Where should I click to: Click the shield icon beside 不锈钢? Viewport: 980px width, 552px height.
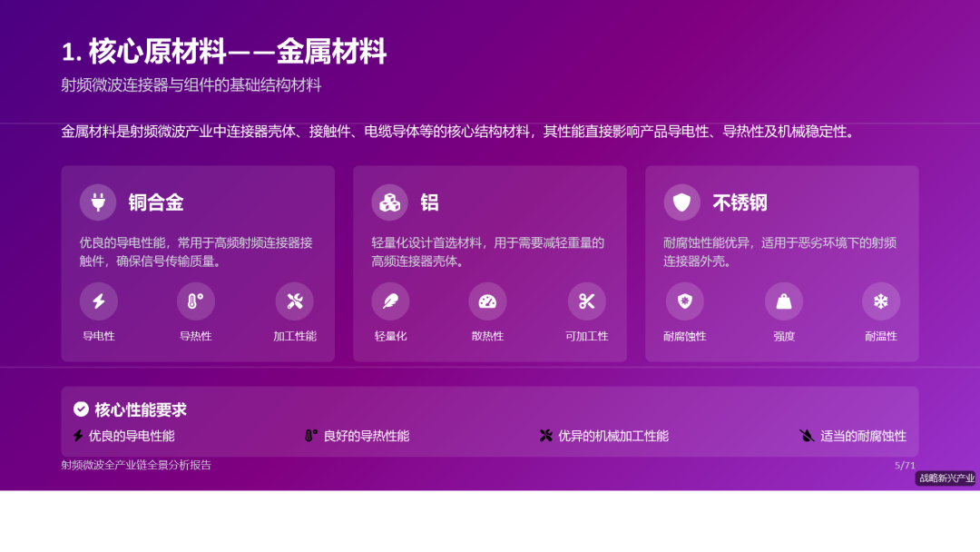tap(683, 202)
